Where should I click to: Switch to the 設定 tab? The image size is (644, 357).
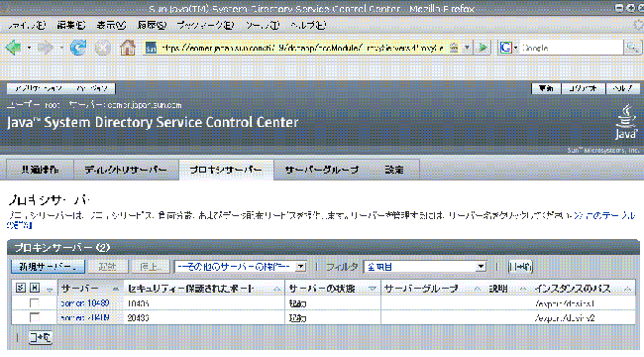tap(394, 170)
